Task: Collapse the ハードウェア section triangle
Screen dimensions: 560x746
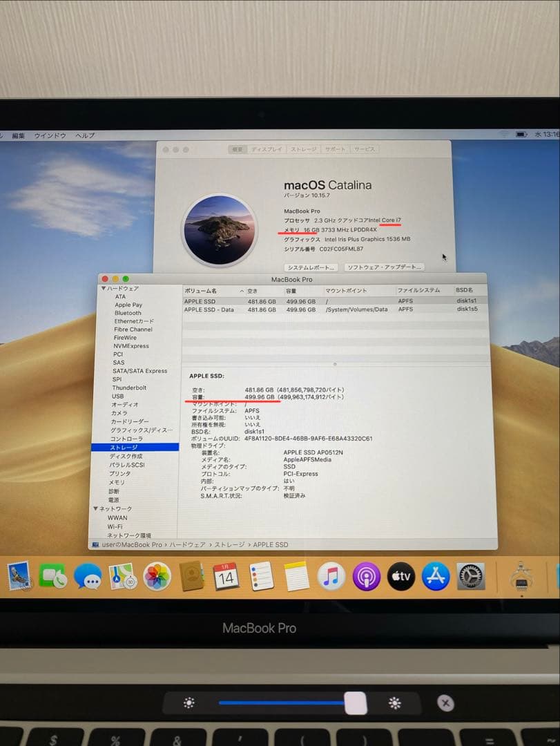Action: (104, 288)
